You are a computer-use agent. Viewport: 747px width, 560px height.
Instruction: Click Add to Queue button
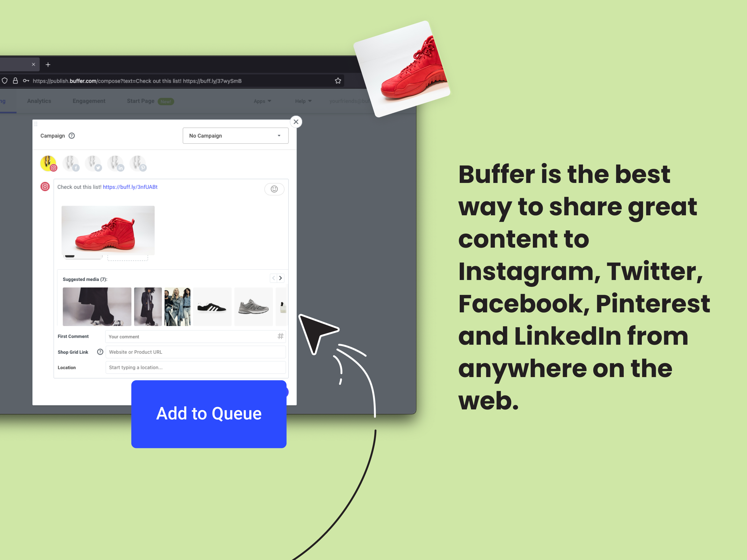click(x=208, y=413)
